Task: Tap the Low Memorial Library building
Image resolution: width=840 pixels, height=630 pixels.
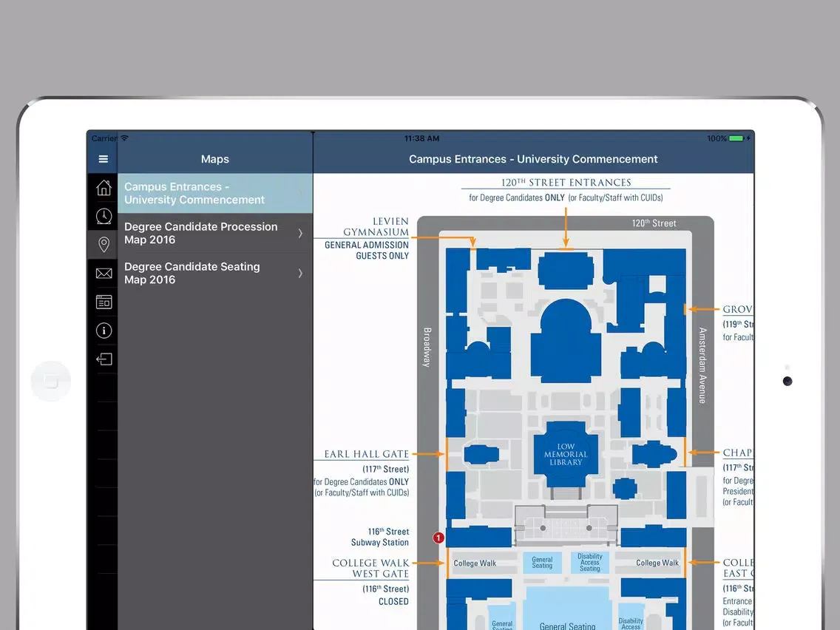Action: coord(566,454)
